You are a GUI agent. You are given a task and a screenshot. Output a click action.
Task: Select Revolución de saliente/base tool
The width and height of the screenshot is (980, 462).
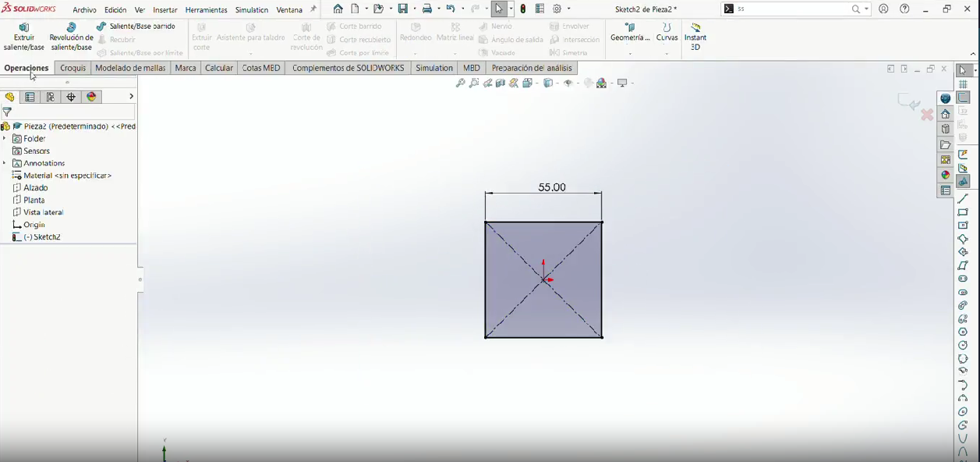coord(71,37)
